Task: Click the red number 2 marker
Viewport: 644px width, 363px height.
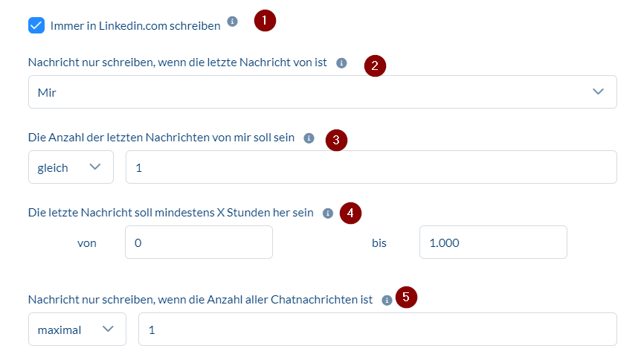Action: [x=375, y=65]
